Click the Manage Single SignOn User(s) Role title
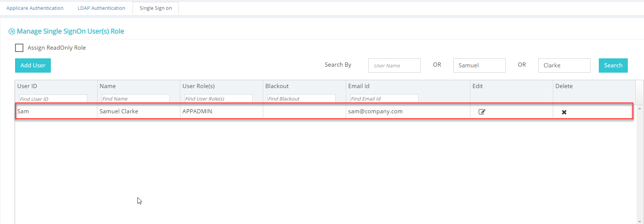Screen dimensions: 644x224 (70, 31)
